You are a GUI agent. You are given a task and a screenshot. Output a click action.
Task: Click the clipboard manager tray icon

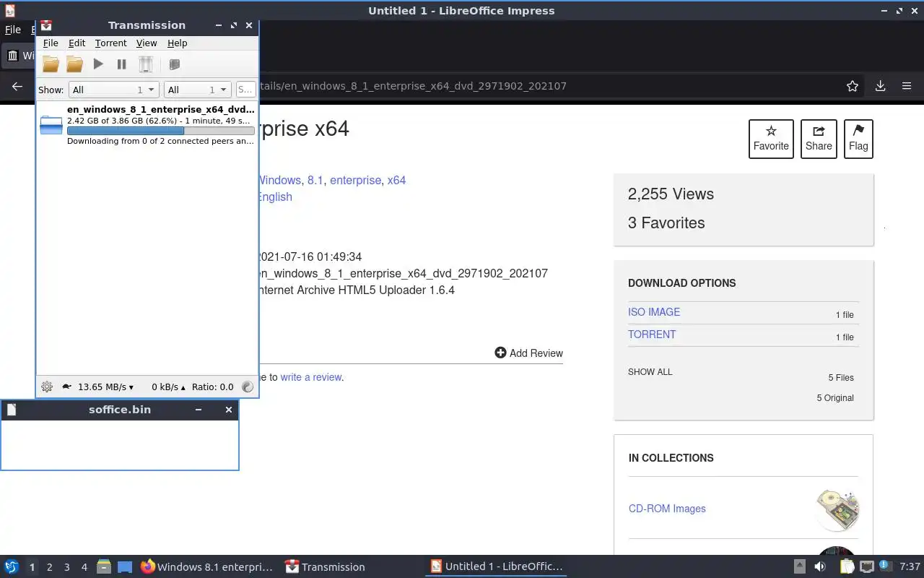click(x=847, y=567)
